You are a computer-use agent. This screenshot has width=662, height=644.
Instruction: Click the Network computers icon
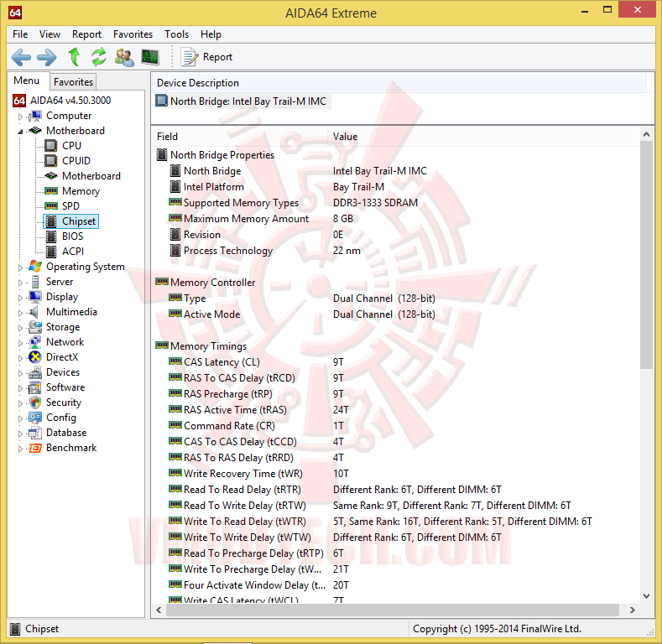click(35, 342)
